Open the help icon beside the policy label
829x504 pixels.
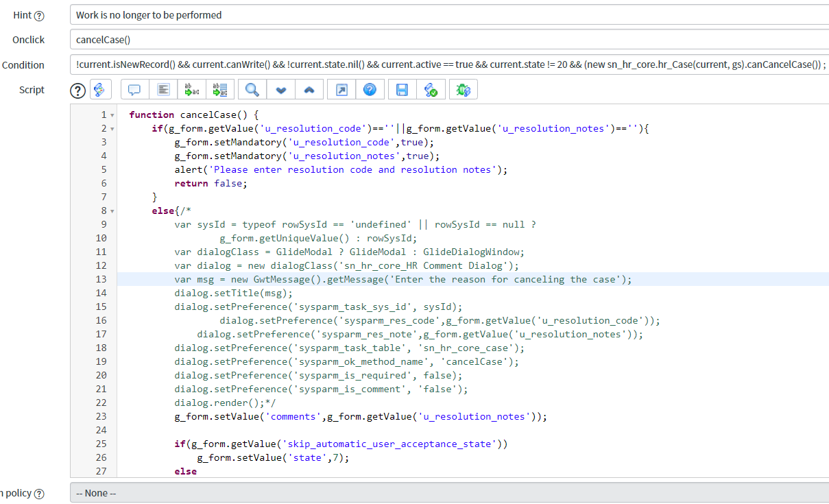click(x=39, y=494)
